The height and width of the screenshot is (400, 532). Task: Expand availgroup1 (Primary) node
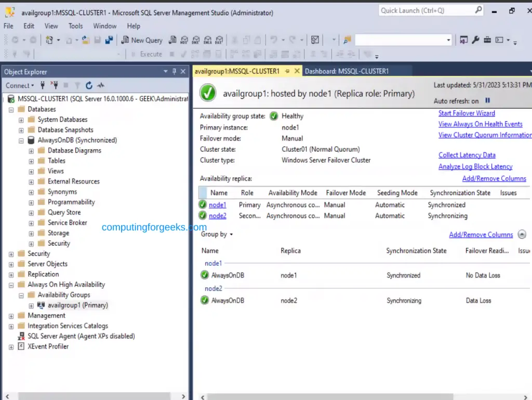pos(31,306)
